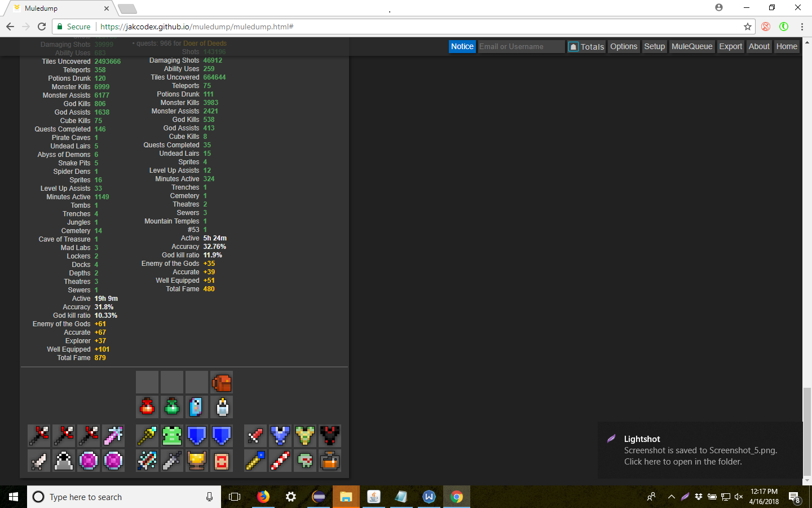Click the Tiles Uncovered value 2493666

pyautogui.click(x=107, y=62)
